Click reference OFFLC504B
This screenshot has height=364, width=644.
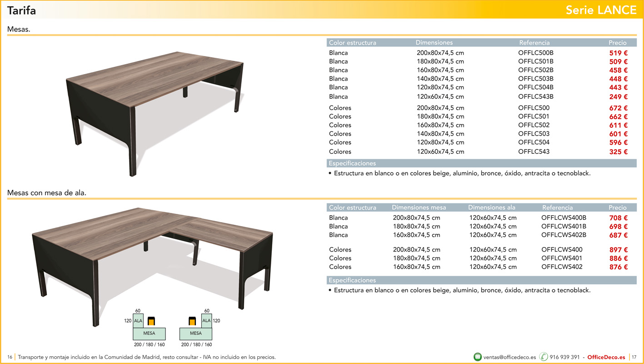point(536,87)
